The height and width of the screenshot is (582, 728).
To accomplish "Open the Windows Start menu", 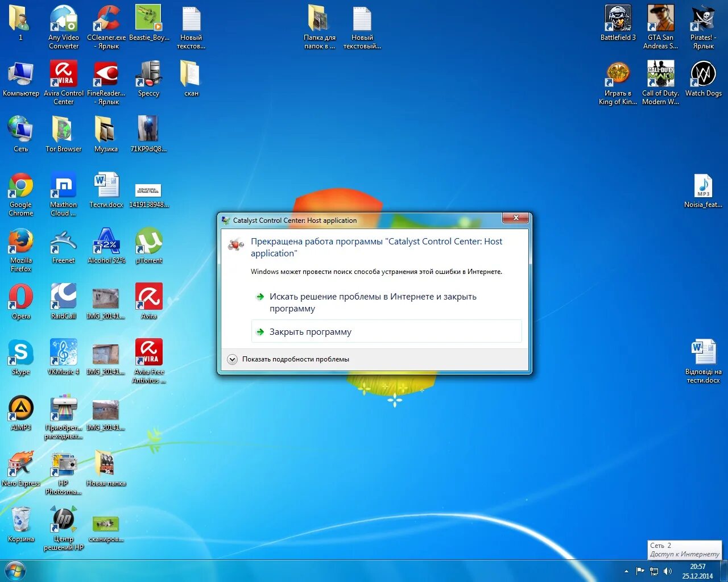I will 15,571.
